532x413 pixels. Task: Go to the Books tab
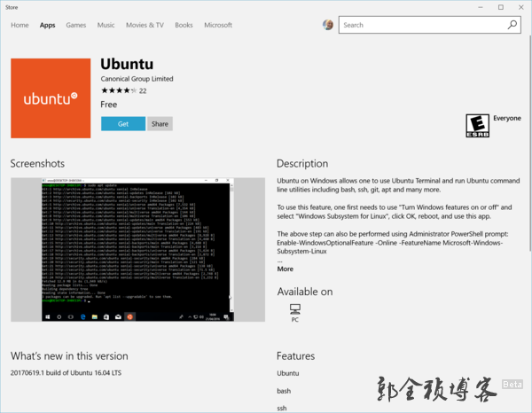184,25
